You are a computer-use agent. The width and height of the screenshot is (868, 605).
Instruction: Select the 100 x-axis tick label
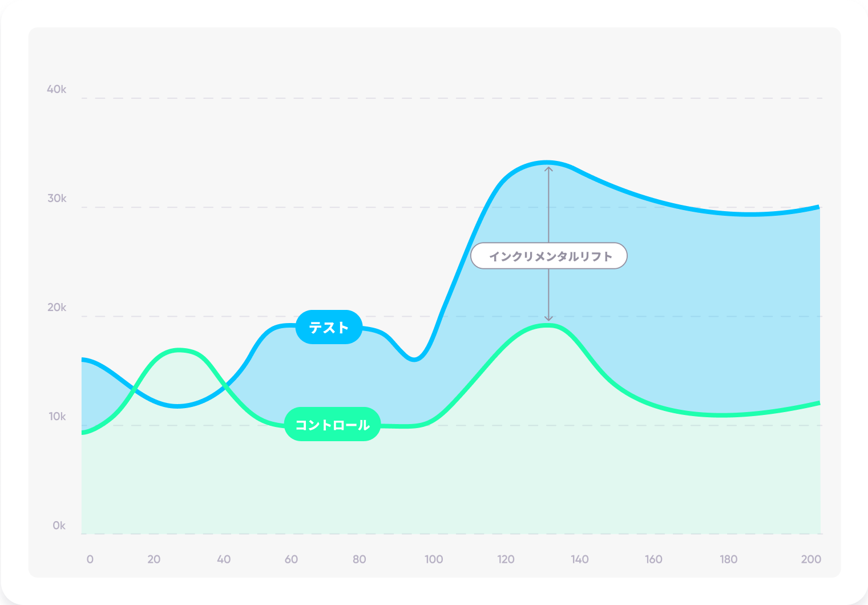point(434,559)
